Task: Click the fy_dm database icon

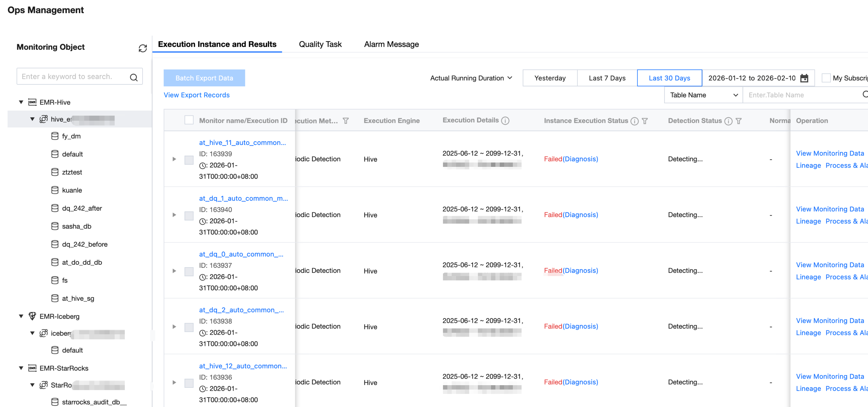Action: 55,136
